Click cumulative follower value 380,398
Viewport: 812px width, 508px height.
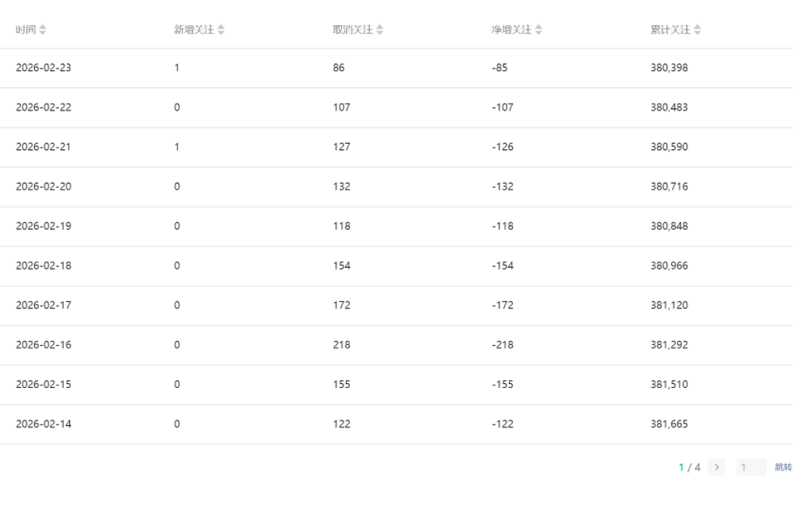(669, 68)
